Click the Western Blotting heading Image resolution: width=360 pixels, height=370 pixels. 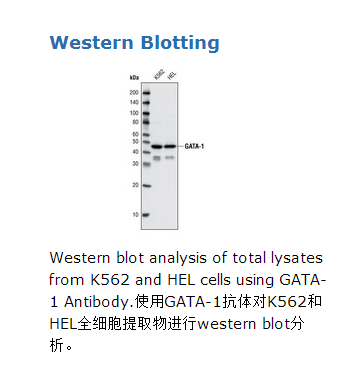(x=134, y=43)
